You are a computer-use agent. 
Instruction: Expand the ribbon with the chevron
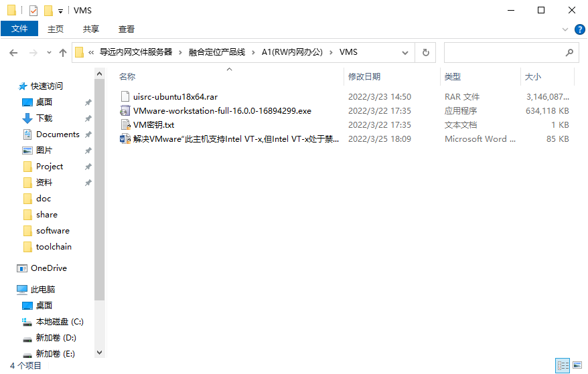[565, 29]
